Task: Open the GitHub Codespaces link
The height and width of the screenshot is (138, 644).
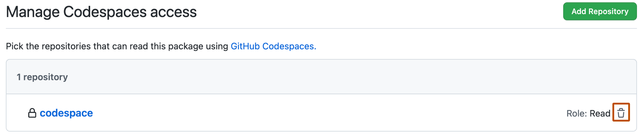Action: 273,46
